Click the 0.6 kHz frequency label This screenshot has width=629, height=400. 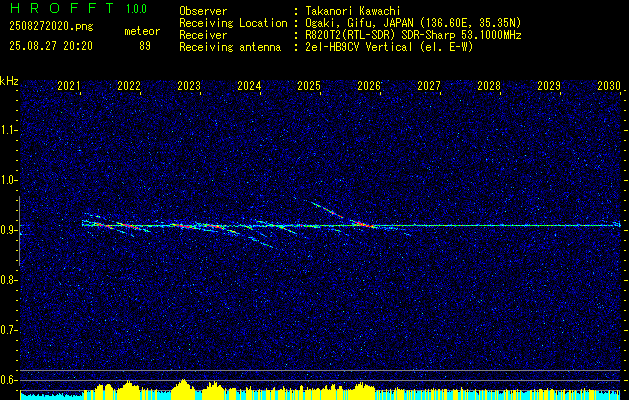click(9, 380)
